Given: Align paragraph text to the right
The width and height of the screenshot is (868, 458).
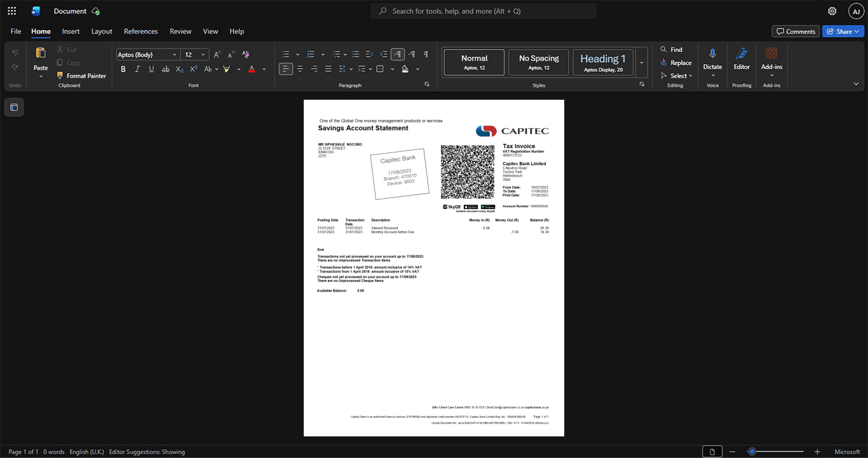Looking at the screenshot, I should tap(314, 69).
